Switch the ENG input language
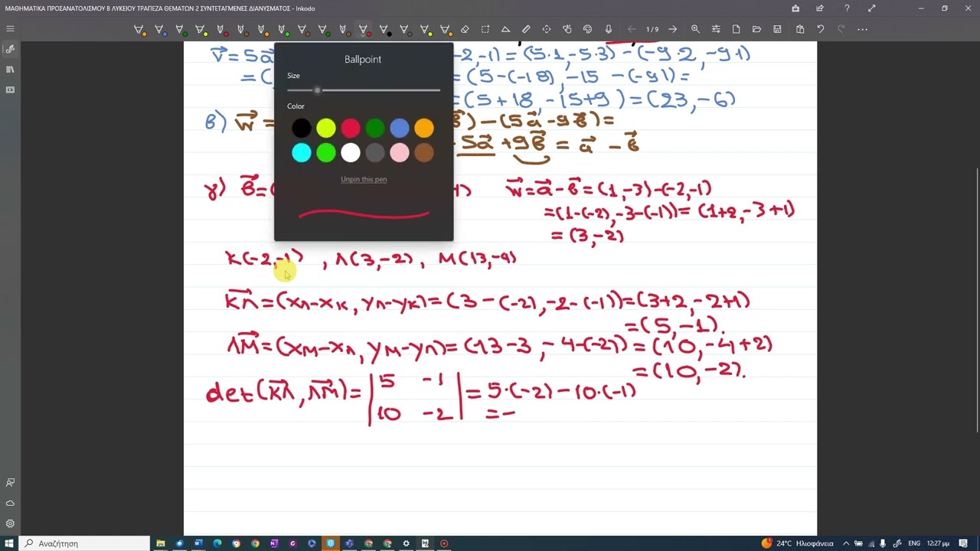Viewport: 980px width, 551px height. (914, 543)
